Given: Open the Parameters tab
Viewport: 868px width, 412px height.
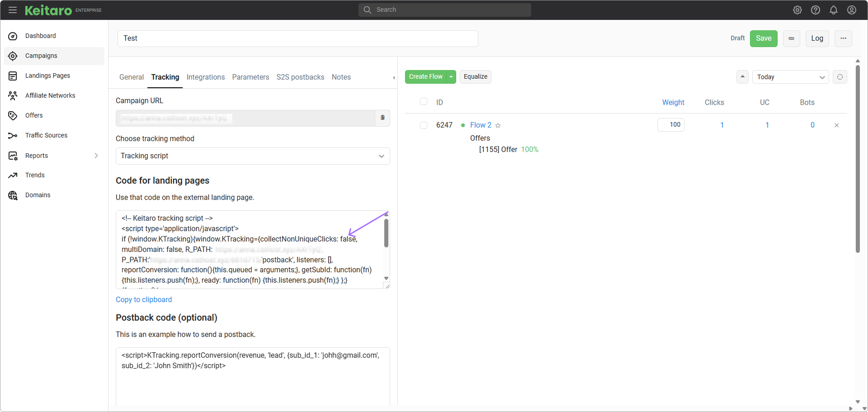Looking at the screenshot, I should pyautogui.click(x=250, y=77).
